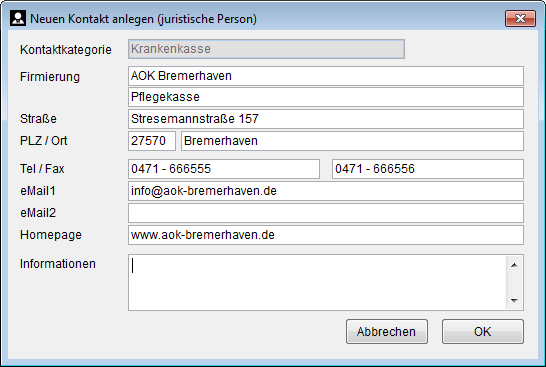This screenshot has height=367, width=546.
Task: Cancel with the Abbrechen button
Action: click(387, 331)
